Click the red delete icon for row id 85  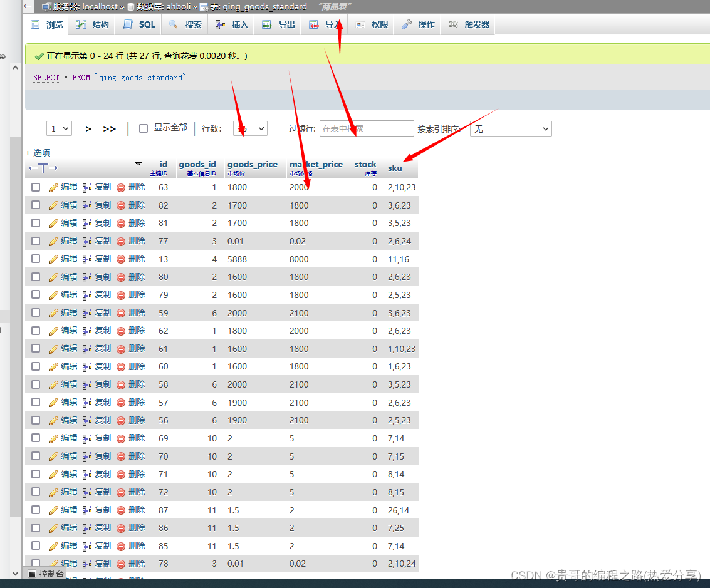tap(121, 546)
